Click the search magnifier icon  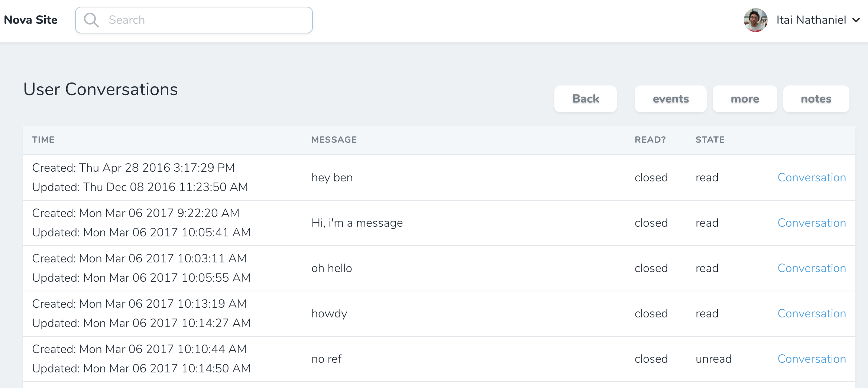91,20
